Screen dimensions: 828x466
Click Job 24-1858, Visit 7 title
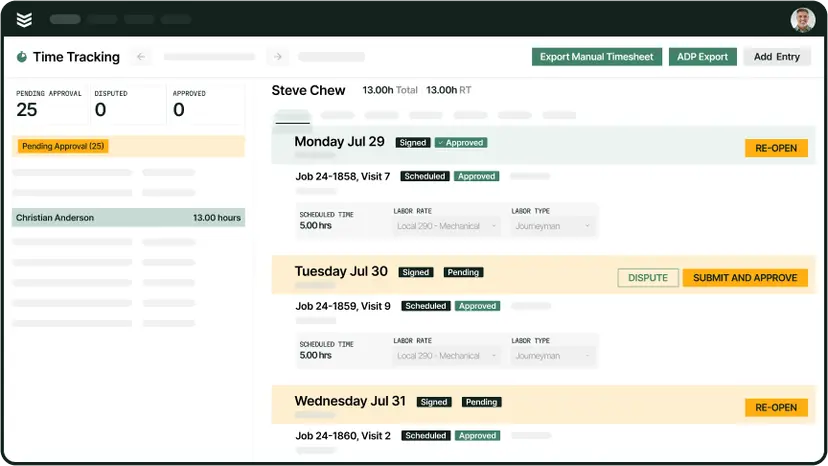(343, 176)
